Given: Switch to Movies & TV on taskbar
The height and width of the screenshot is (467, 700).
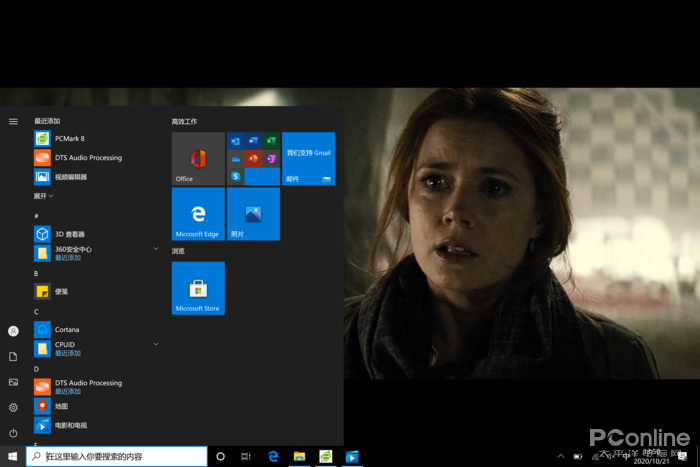Looking at the screenshot, I should coord(352,456).
